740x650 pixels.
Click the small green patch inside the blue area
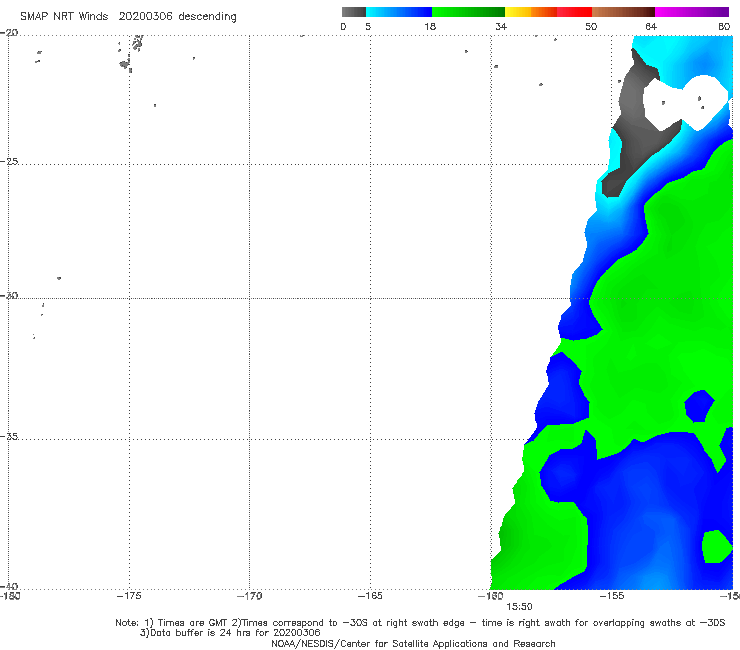[x=716, y=546]
